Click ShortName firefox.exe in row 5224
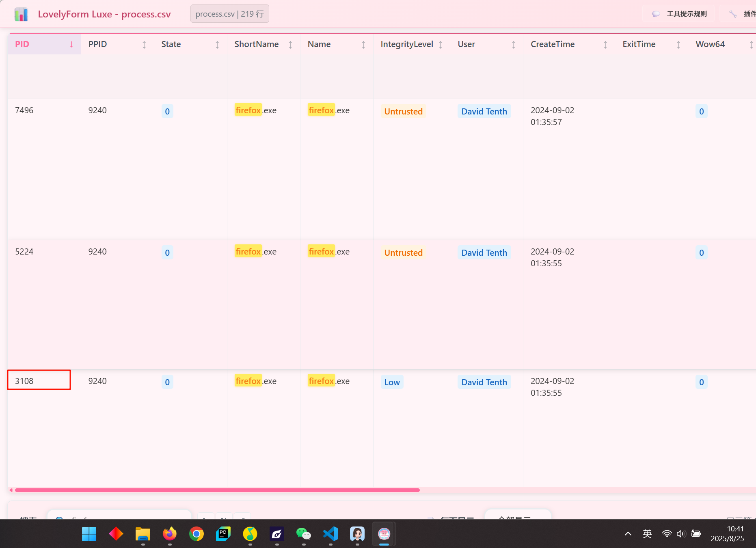 (x=255, y=252)
